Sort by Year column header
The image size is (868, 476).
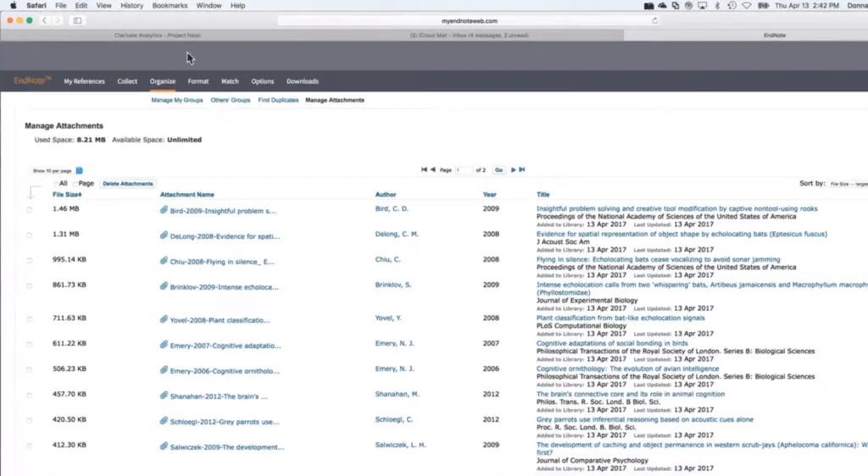click(489, 195)
